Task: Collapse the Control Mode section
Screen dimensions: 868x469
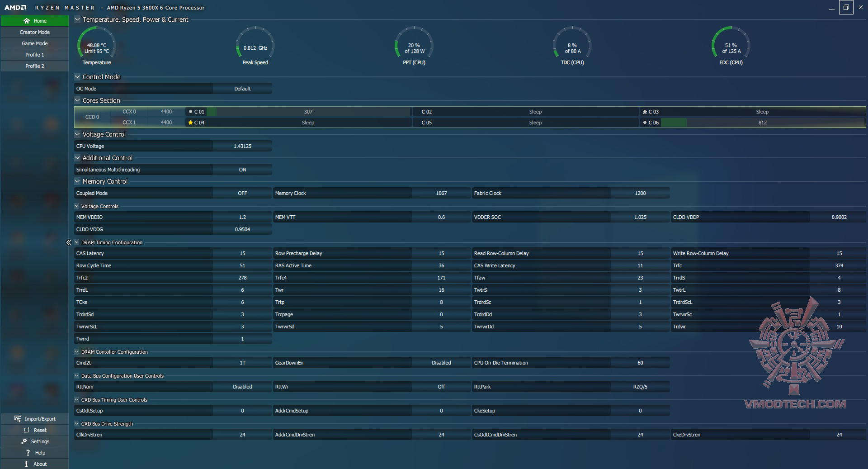Action: 77,77
